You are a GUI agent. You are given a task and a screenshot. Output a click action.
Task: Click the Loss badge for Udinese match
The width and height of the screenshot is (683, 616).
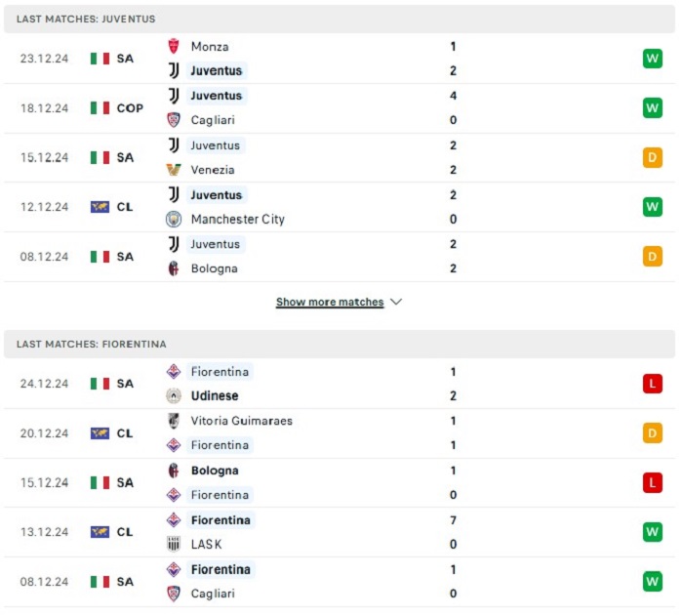[652, 384]
